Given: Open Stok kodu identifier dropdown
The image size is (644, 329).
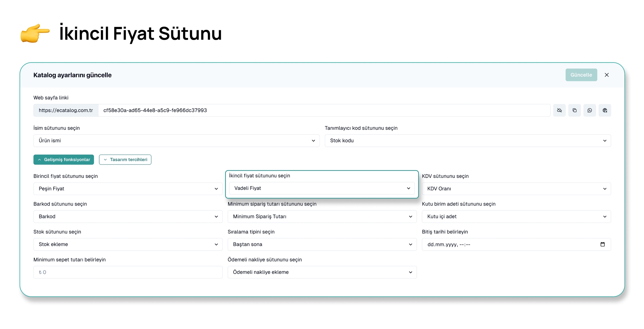Looking at the screenshot, I should (468, 140).
